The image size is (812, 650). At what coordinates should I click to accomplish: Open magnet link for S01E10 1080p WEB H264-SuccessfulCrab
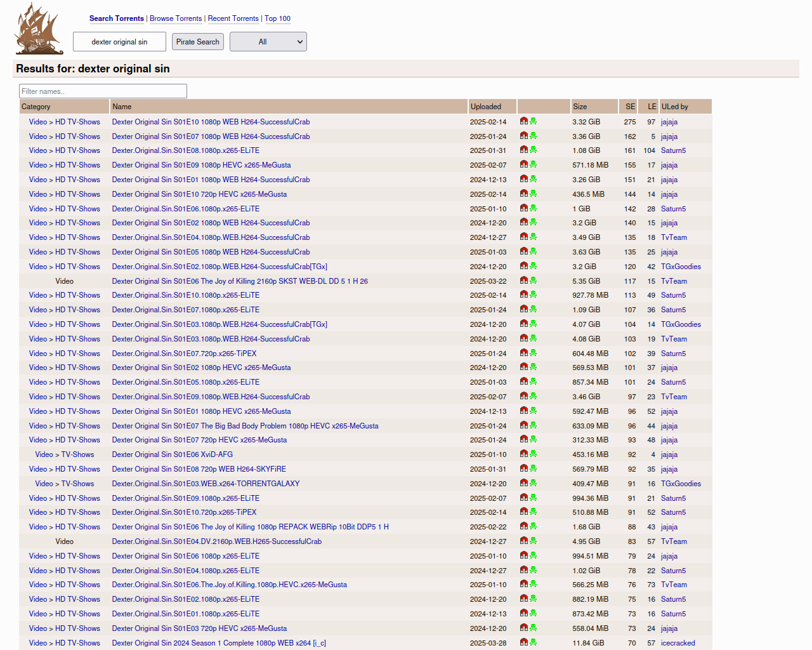(x=523, y=121)
